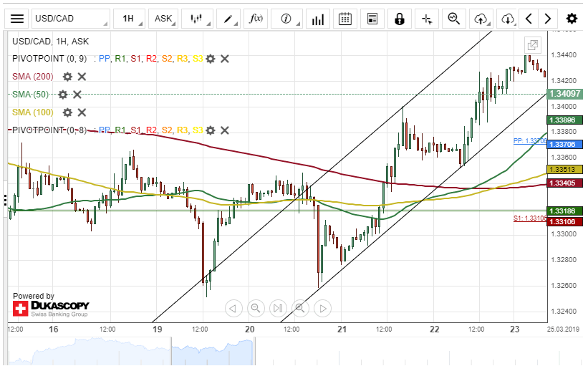Step chart back with left arrow circle
Screen dimensions: 588x366
pyautogui.click(x=233, y=308)
